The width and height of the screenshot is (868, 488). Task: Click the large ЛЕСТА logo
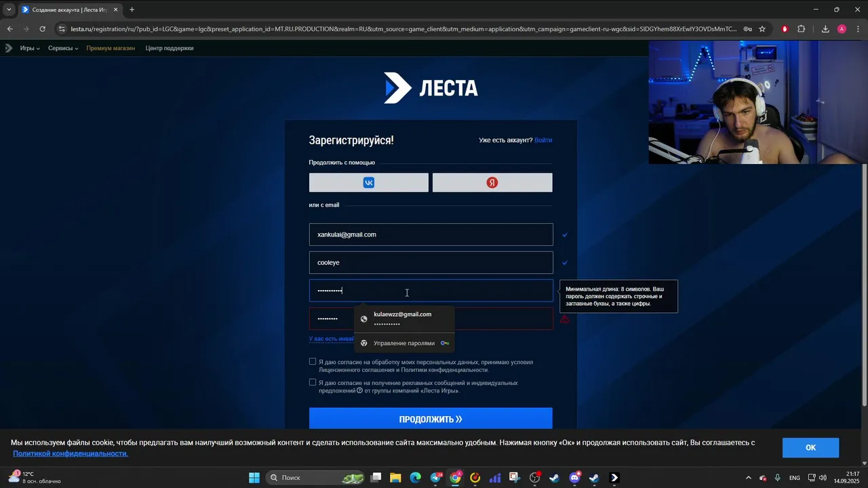(431, 88)
